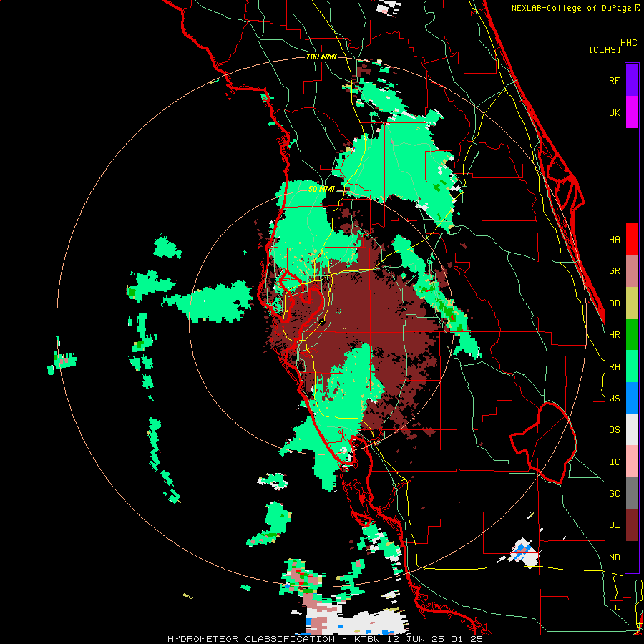
Task: Click the 'NEXLAB-College of DuPage' text
Action: pyautogui.click(x=571, y=8)
